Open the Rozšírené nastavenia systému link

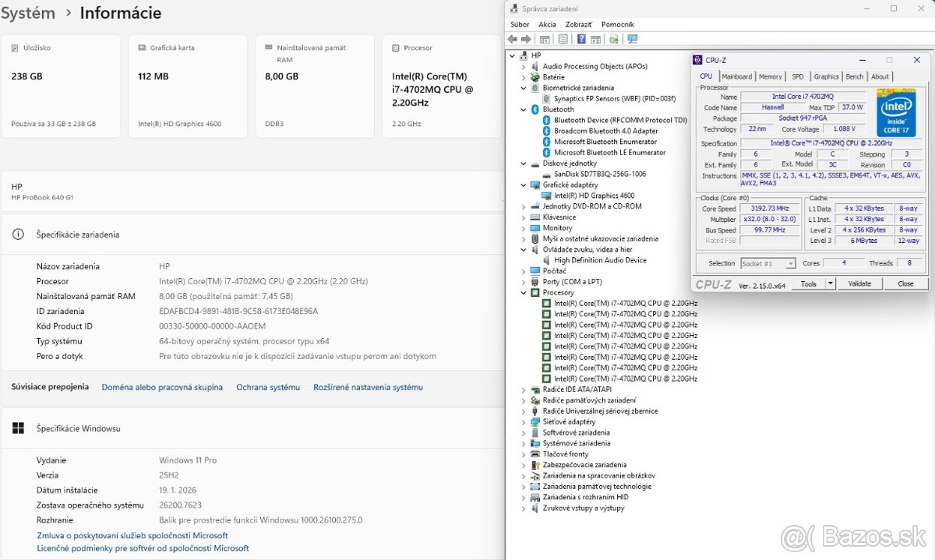[368, 387]
